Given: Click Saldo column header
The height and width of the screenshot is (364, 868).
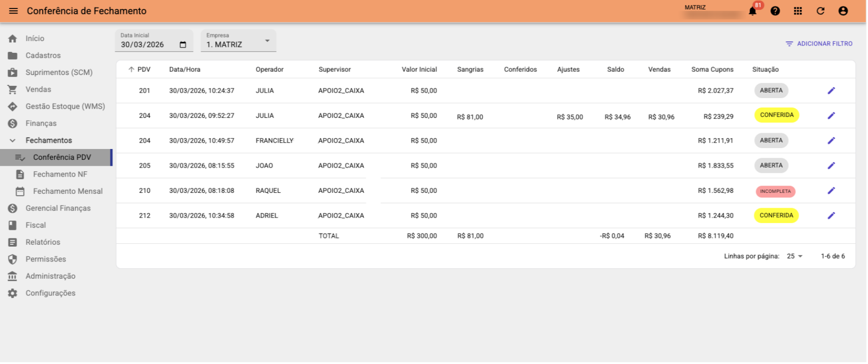Looking at the screenshot, I should 615,70.
